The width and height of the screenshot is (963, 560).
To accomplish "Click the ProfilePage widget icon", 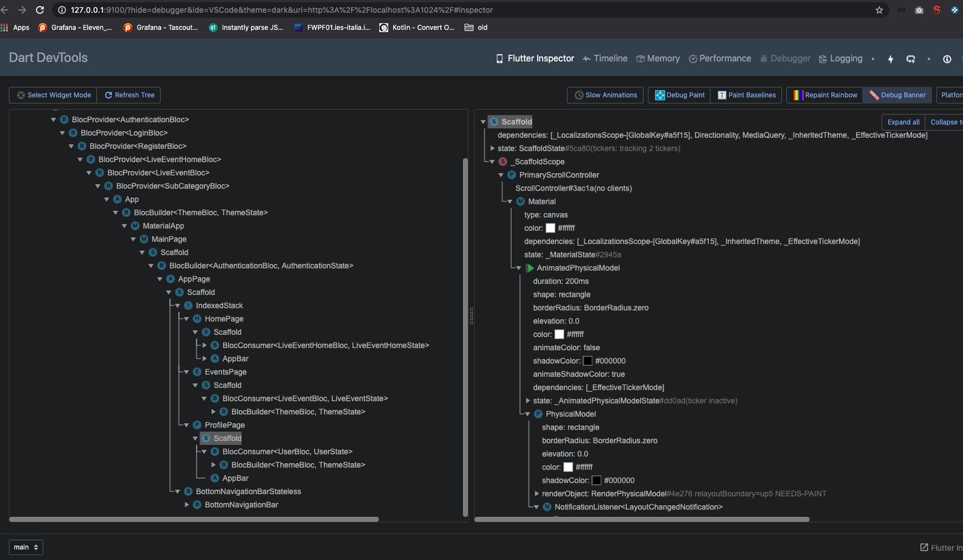I will tap(197, 425).
